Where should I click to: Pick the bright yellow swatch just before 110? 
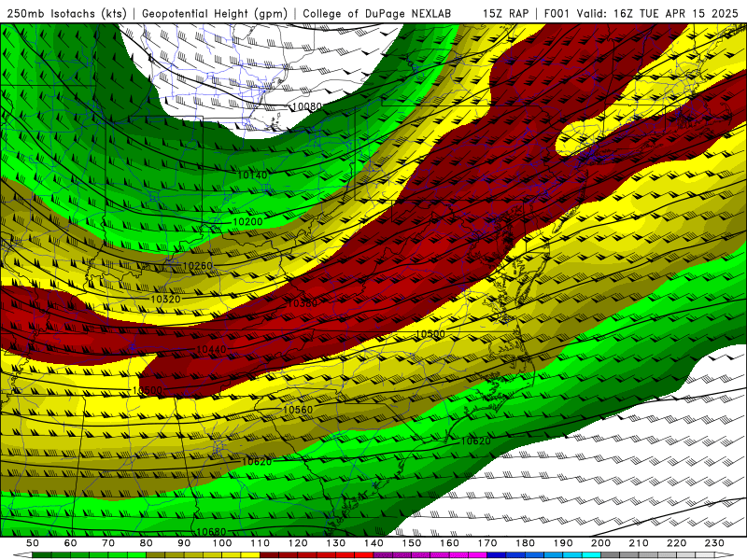(x=250, y=555)
